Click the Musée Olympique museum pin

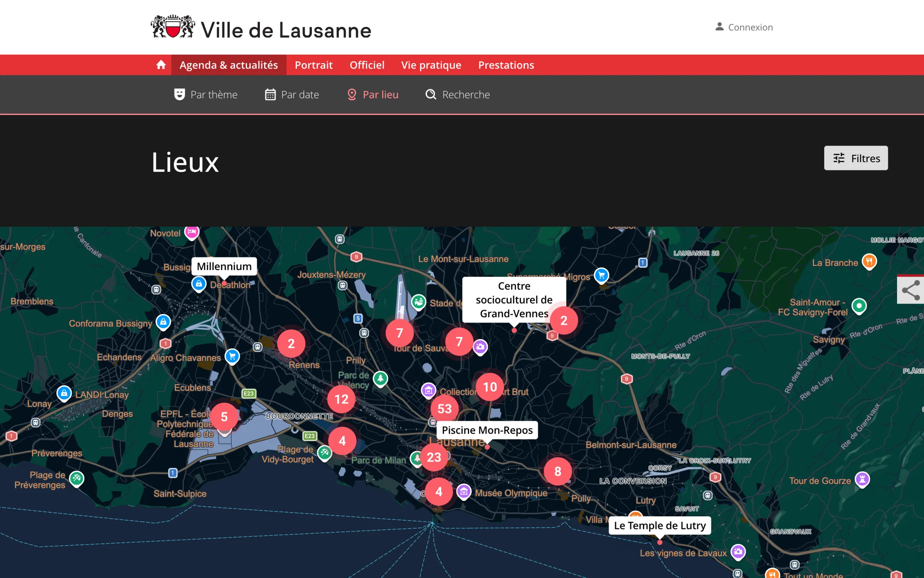point(464,492)
